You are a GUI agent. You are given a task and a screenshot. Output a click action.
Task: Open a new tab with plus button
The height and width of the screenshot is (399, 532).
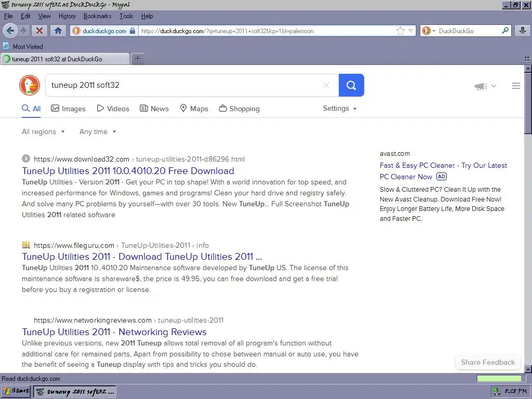[x=137, y=59]
